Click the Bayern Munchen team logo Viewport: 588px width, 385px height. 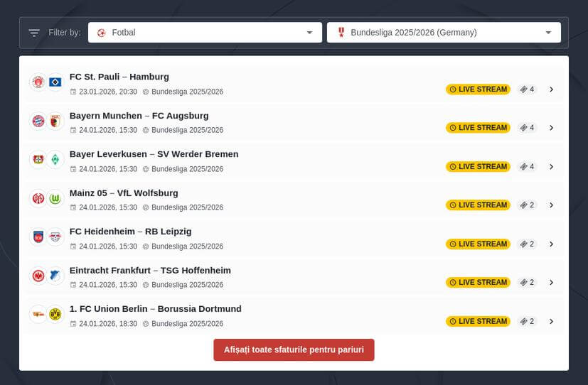(x=38, y=121)
